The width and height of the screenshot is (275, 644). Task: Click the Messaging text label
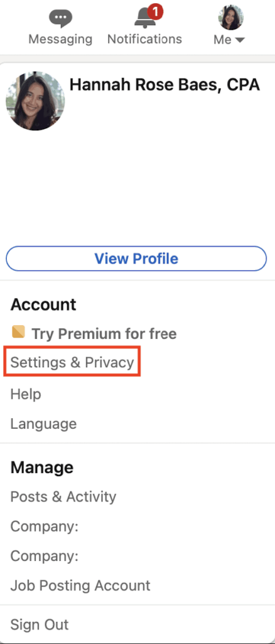[x=60, y=40]
